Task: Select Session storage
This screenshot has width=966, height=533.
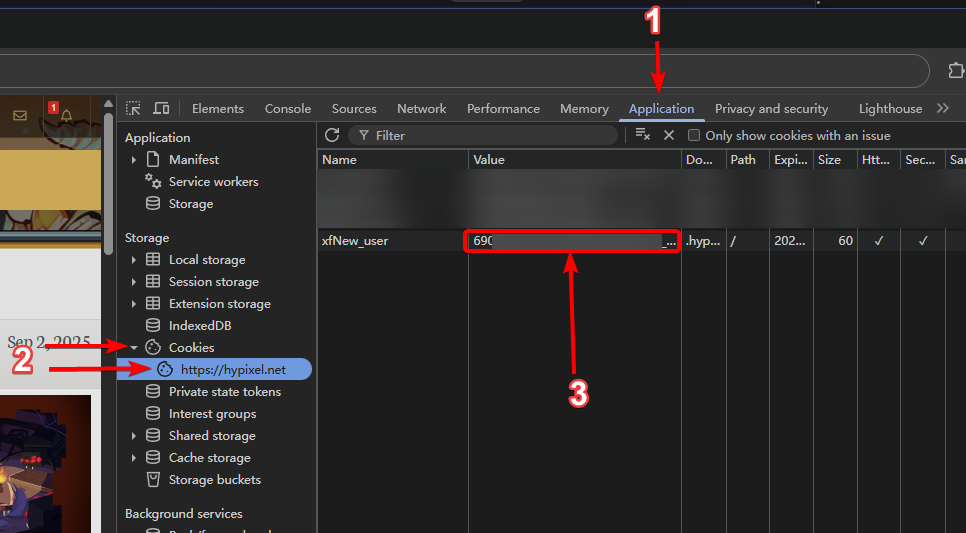Action: 214,282
